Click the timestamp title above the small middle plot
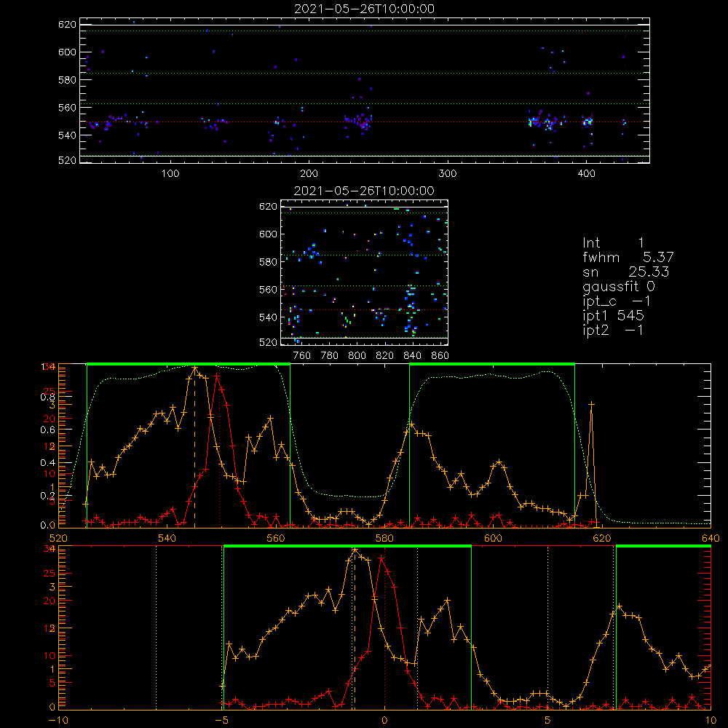The width and height of the screenshot is (728, 728). point(364,191)
